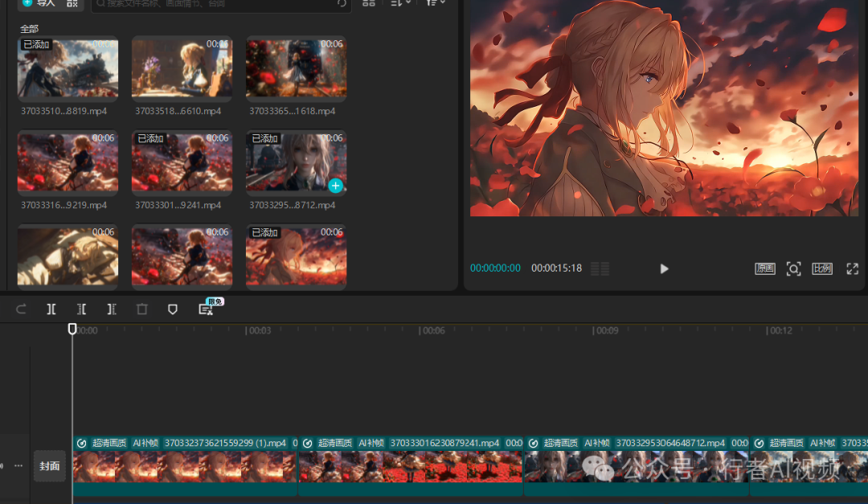The image size is (868, 504).
Task: Select the 37033365...1618.mp4 clip thumbnail
Action: (296, 68)
